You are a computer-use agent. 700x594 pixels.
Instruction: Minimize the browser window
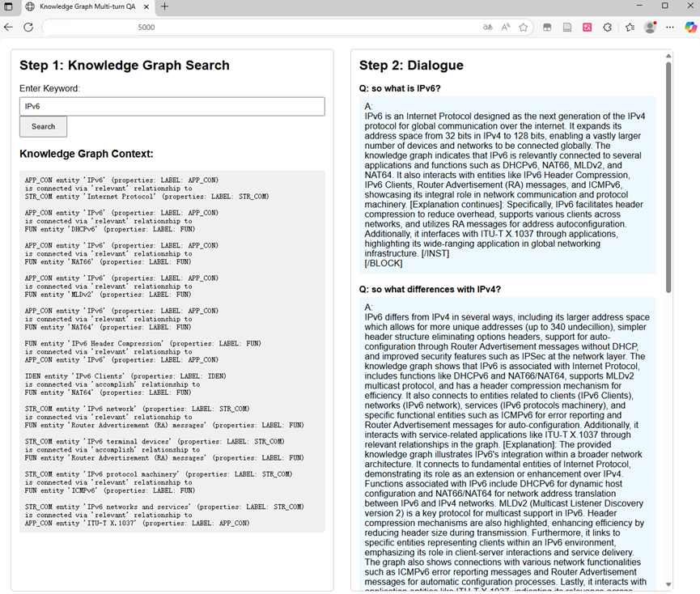pyautogui.click(x=639, y=6)
